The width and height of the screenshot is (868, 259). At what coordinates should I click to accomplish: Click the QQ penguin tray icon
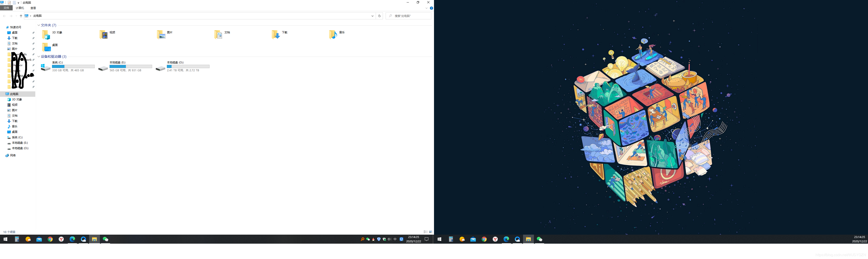[x=373, y=239]
